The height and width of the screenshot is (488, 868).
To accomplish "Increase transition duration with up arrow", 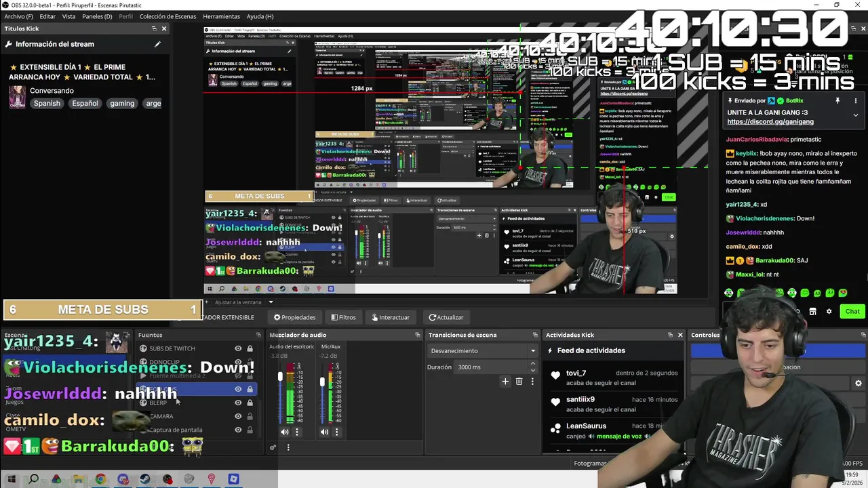I will pyautogui.click(x=532, y=364).
